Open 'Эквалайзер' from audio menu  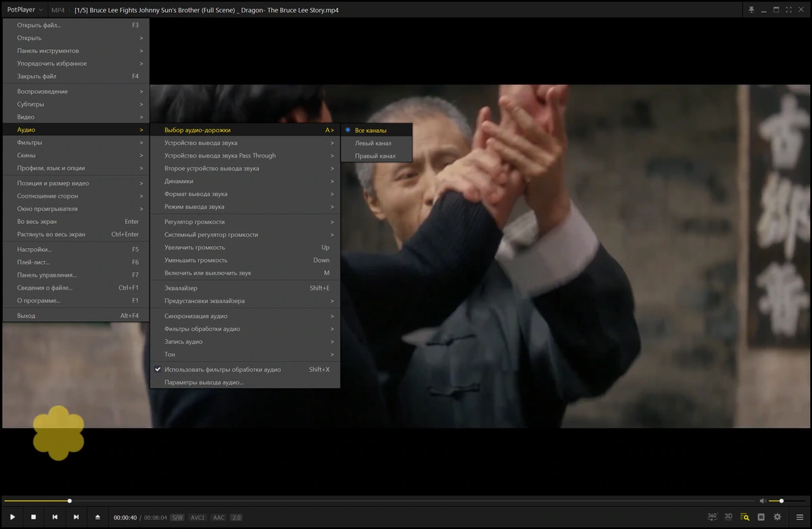[245, 288]
